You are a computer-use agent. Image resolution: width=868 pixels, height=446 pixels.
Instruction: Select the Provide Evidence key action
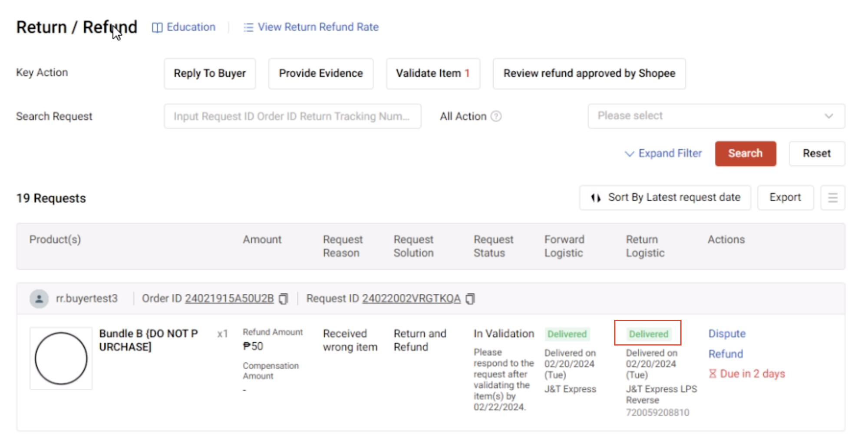click(x=321, y=74)
